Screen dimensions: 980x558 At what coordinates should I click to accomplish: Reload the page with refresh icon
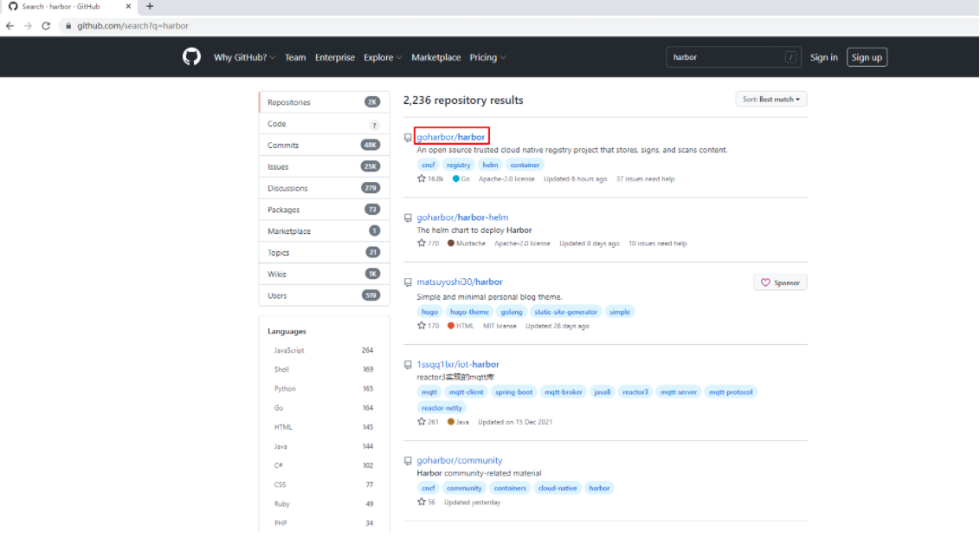(46, 26)
